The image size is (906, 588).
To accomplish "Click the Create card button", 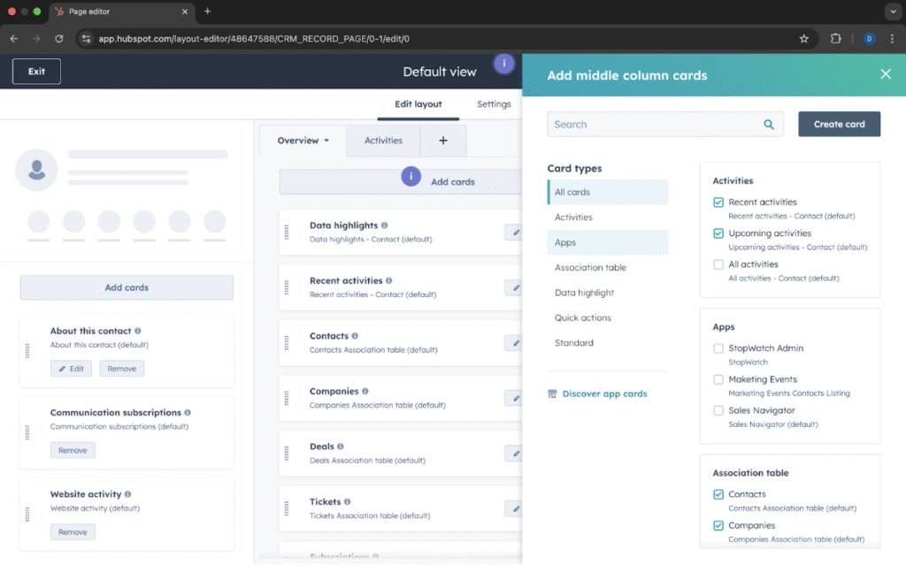I will pyautogui.click(x=839, y=125).
